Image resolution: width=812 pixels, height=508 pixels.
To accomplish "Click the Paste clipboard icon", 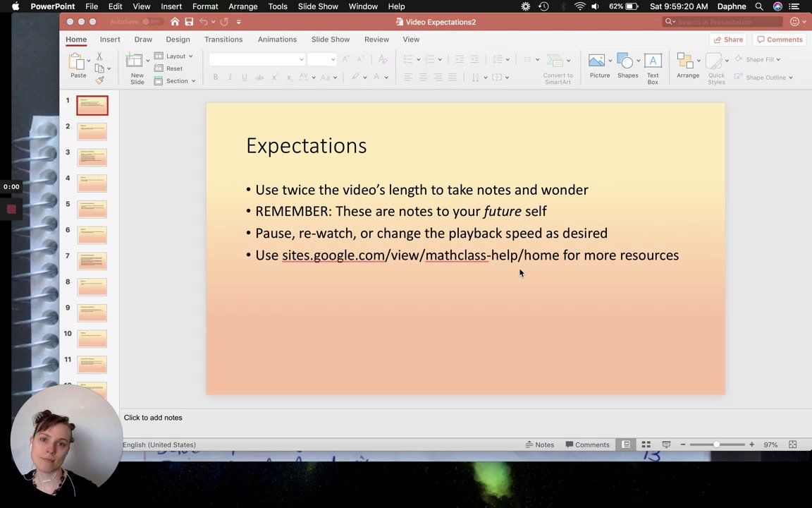I will [77, 61].
